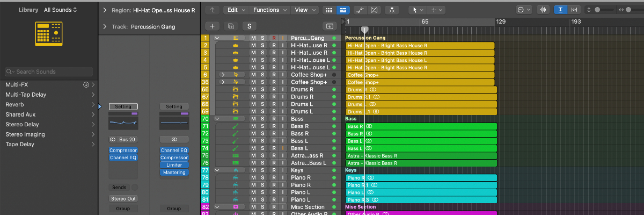Select Tape Delay category in Library
This screenshot has width=644, height=215.
(48, 144)
